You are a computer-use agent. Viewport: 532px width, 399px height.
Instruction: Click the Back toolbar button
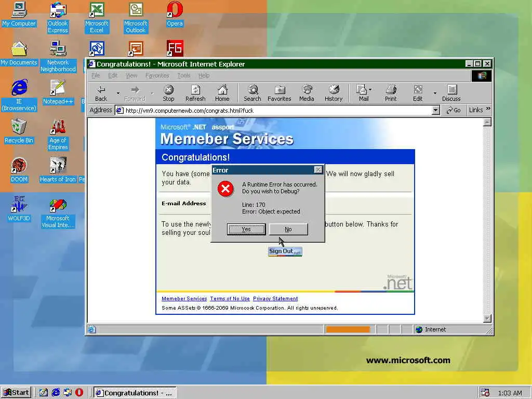tap(101, 93)
